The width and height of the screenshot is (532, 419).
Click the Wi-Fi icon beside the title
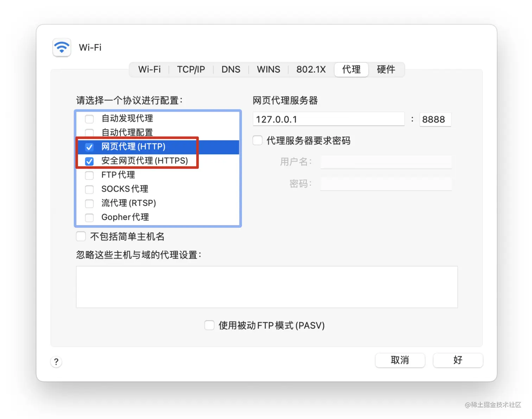pyautogui.click(x=62, y=47)
